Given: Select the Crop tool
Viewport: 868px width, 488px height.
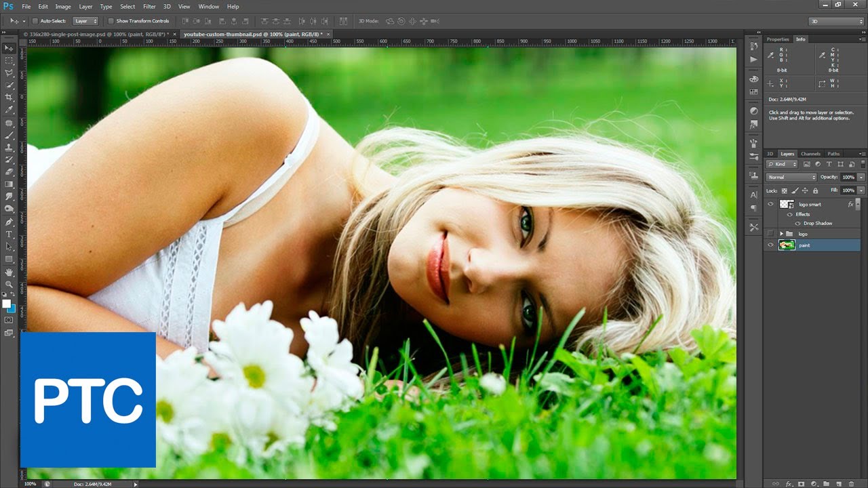Looking at the screenshot, I should [x=9, y=98].
